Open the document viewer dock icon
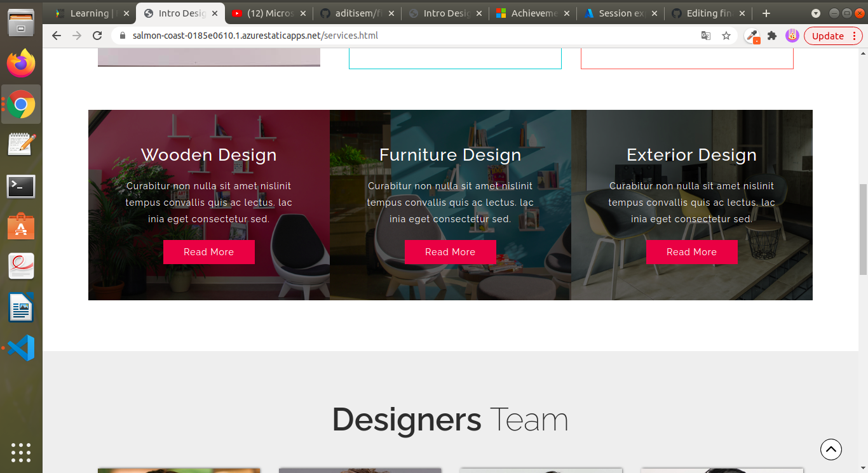This screenshot has height=473, width=868. point(21,266)
